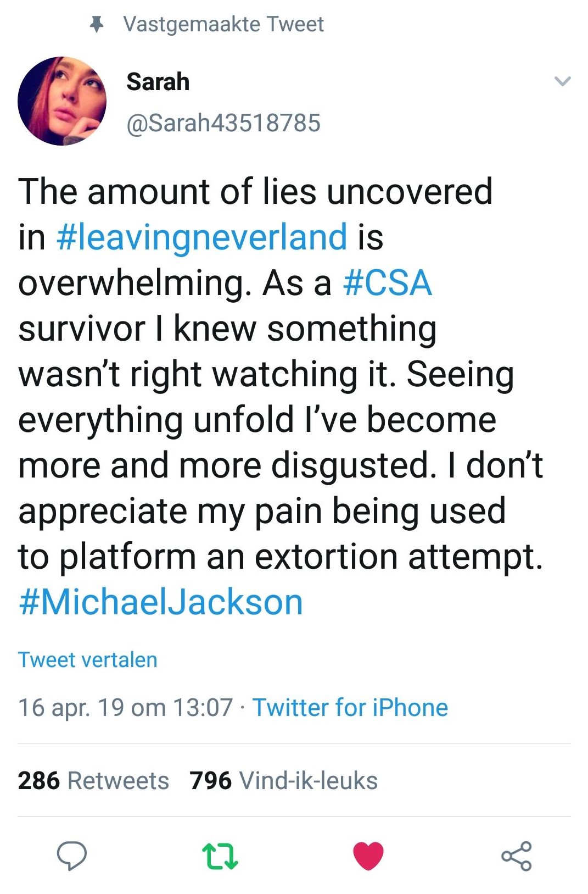Screen dimensions: 588x894
Task: View the 796 Vind-ik-leuks list
Action: coord(282,779)
